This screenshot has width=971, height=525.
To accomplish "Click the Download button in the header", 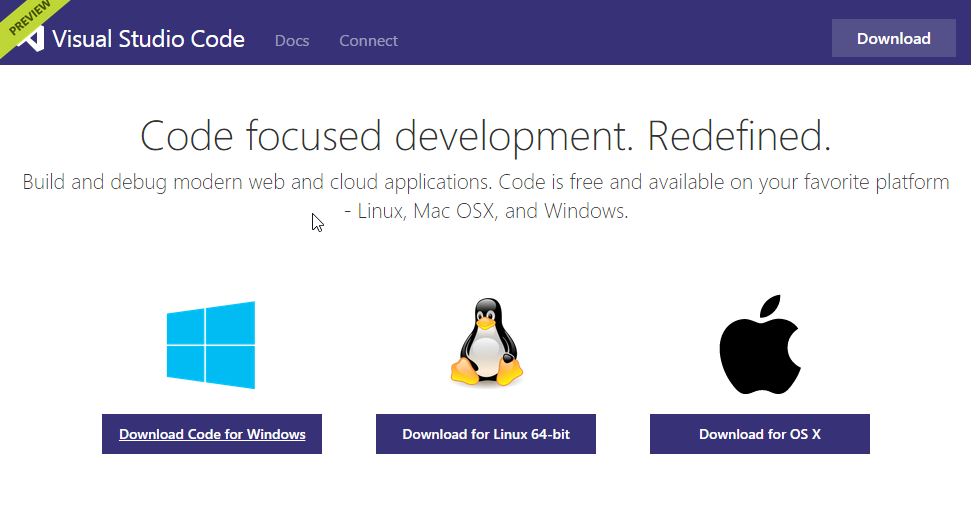I will pyautogui.click(x=894, y=38).
